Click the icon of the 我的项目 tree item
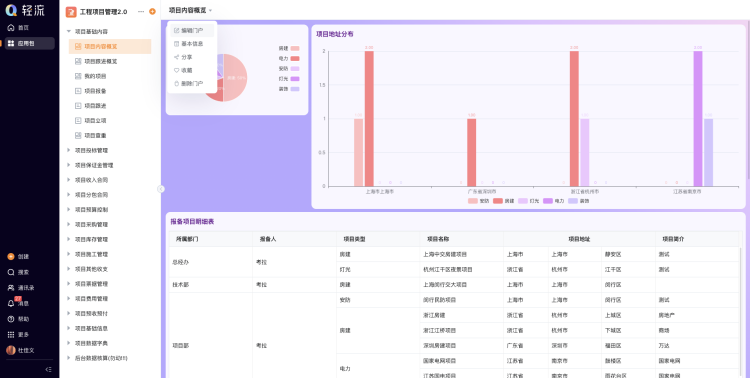The width and height of the screenshot is (750, 378). coord(78,76)
